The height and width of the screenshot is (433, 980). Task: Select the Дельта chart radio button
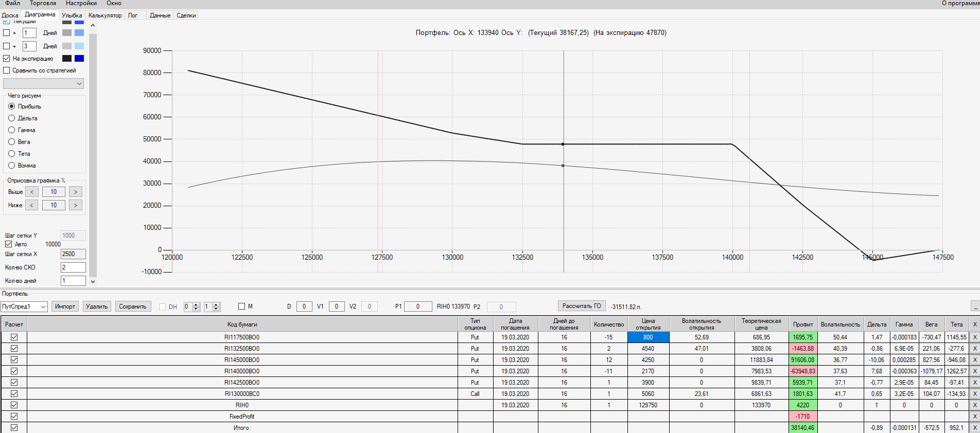pyautogui.click(x=12, y=118)
